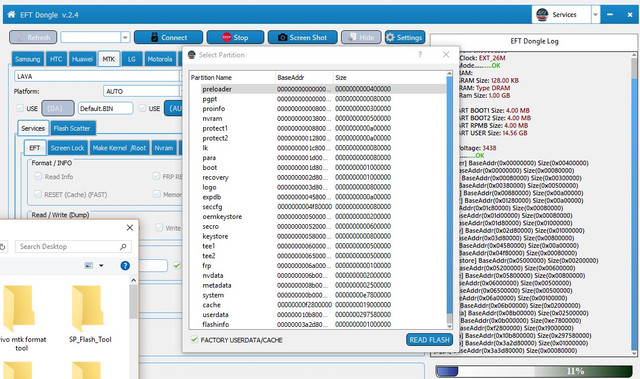Click the Select Partition dialog logo icon
Viewport: 640px width, 379px height.
coord(191,55)
